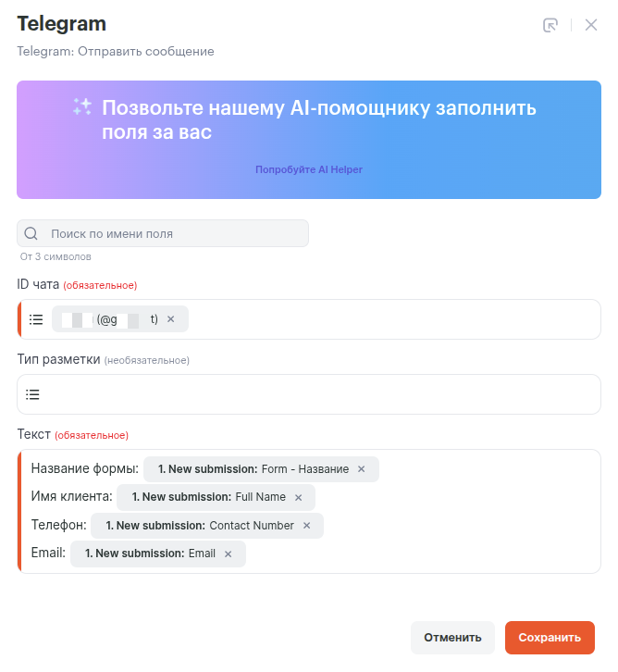Screen dimensions: 618x672
Task: Remove the Form - Название tag
Action: [x=362, y=469]
